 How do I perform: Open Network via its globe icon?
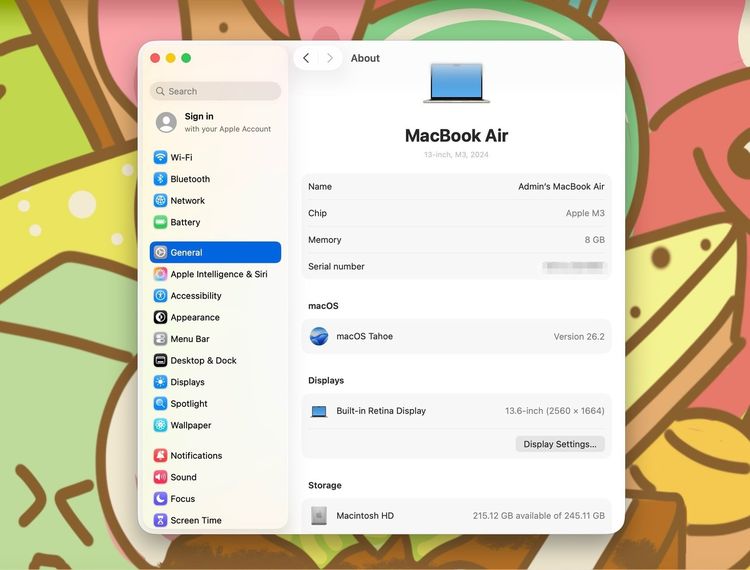pos(160,200)
